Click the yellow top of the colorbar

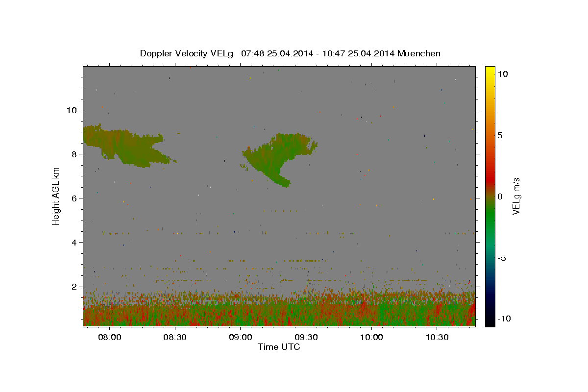click(490, 71)
